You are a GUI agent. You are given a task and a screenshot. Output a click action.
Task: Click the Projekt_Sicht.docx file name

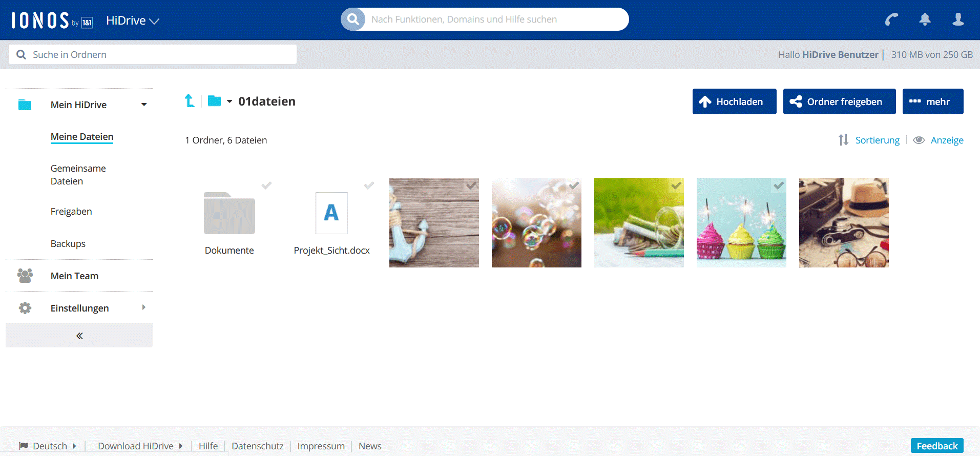click(x=332, y=250)
